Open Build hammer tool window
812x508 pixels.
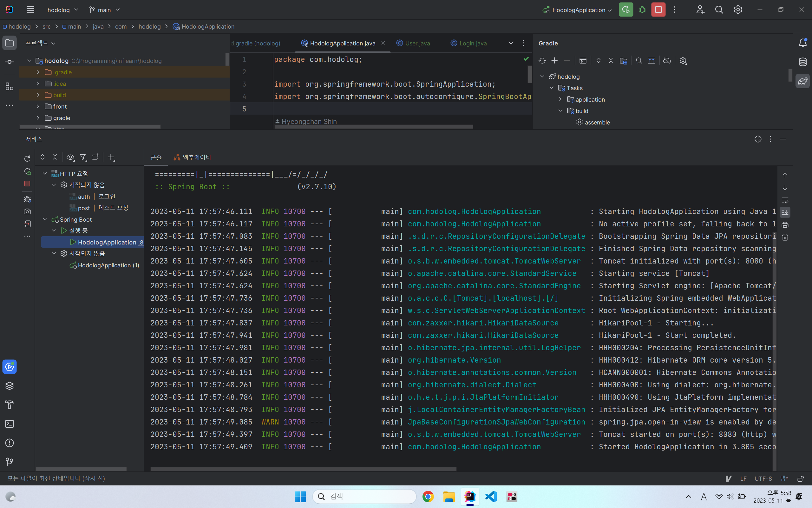coord(10,405)
